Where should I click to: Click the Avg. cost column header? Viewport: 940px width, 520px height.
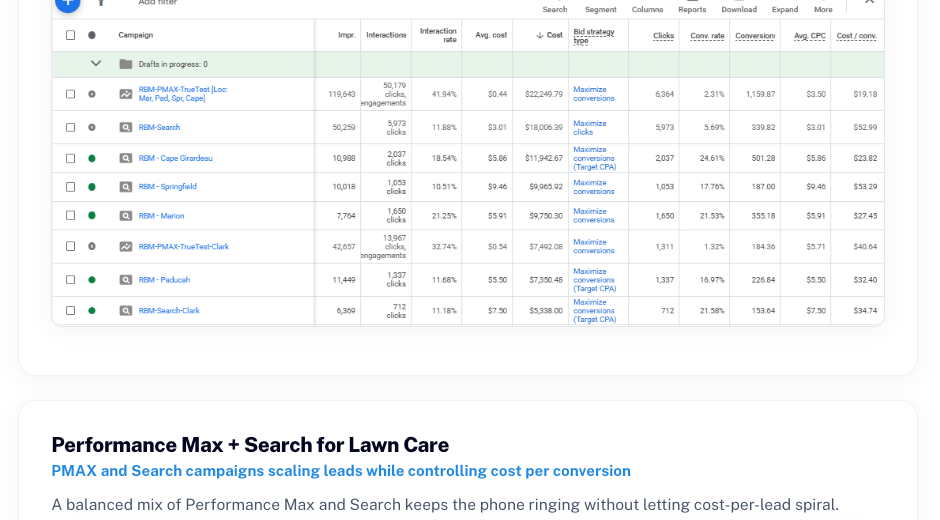491,35
